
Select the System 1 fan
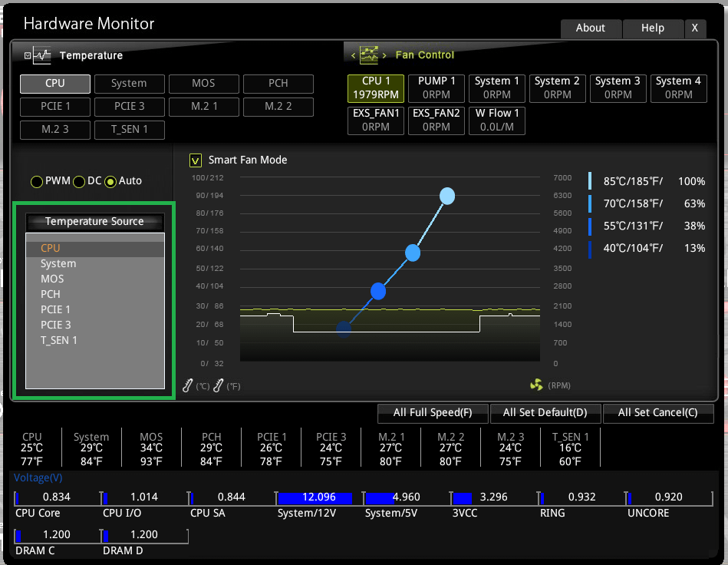pyautogui.click(x=497, y=88)
